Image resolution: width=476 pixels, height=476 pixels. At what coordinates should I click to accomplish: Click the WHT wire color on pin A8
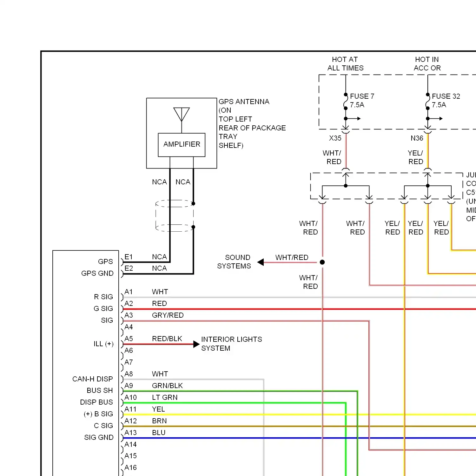coord(160,374)
